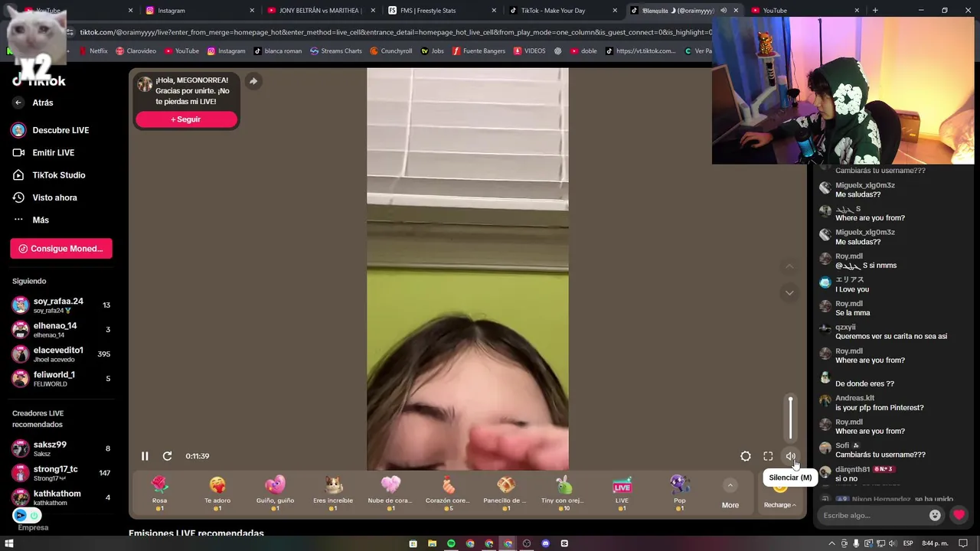
Task: Send the Te adoro gift
Action: (x=217, y=493)
